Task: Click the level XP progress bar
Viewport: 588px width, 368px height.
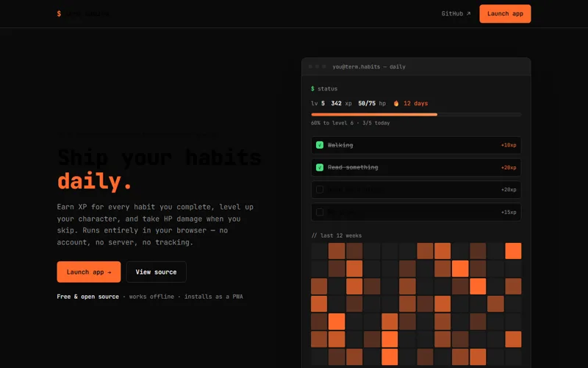Action: 416,115
